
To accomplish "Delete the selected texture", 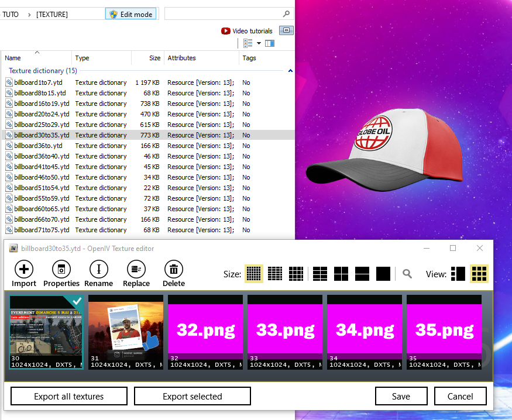I will click(x=174, y=270).
